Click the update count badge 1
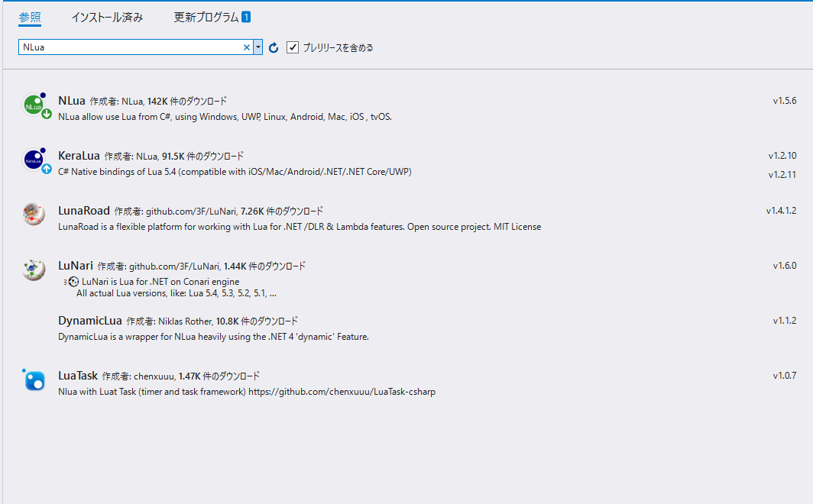Screen dimensions: 813x504 246,17
